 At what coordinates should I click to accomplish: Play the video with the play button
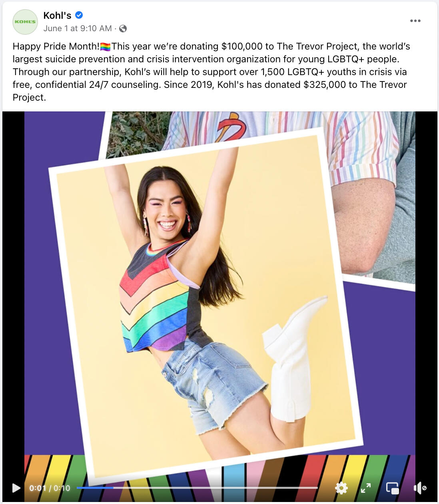tap(16, 488)
